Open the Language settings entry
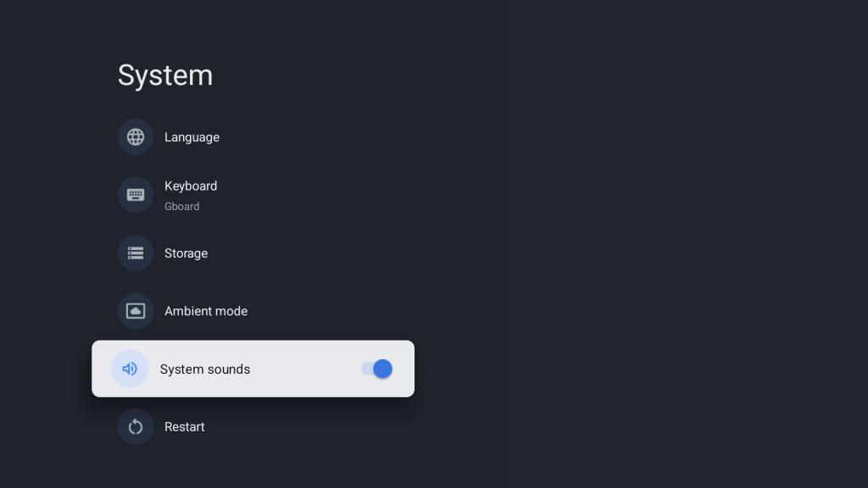The image size is (868, 488). click(x=192, y=137)
